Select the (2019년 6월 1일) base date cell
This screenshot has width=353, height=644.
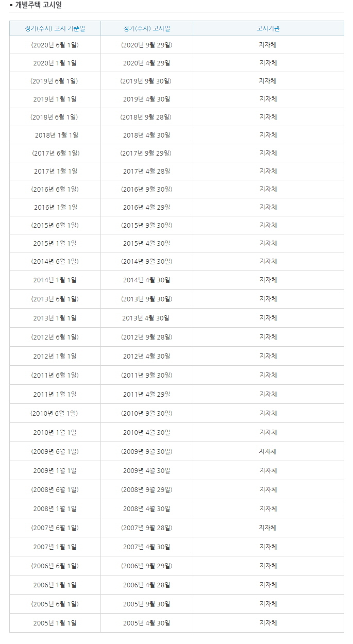pos(55,81)
